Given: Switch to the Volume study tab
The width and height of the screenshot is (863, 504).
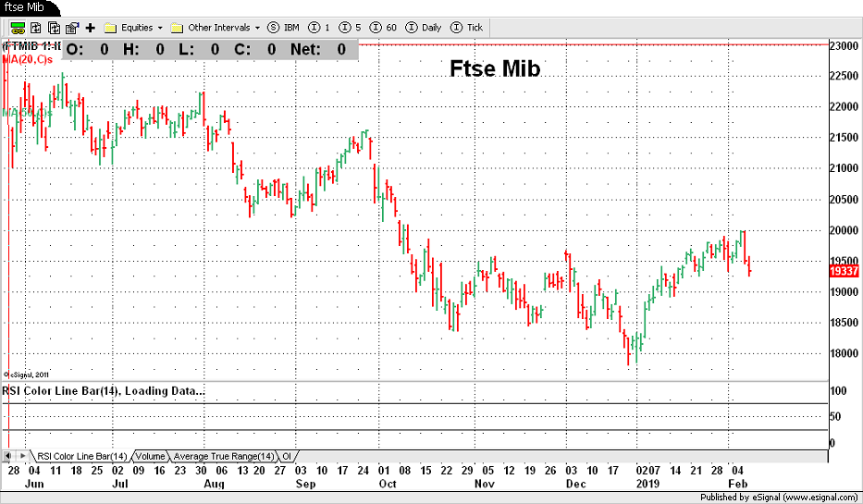Looking at the screenshot, I should (150, 456).
